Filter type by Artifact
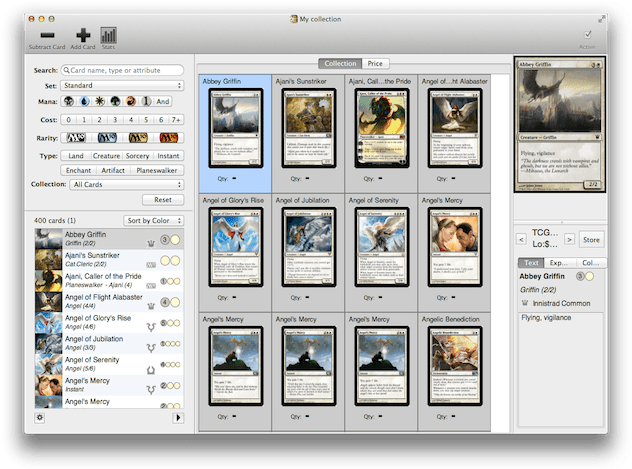 click(x=113, y=170)
